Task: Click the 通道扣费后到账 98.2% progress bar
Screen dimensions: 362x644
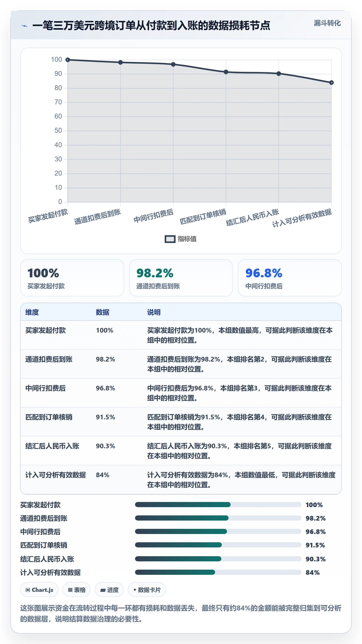Action: click(x=218, y=518)
